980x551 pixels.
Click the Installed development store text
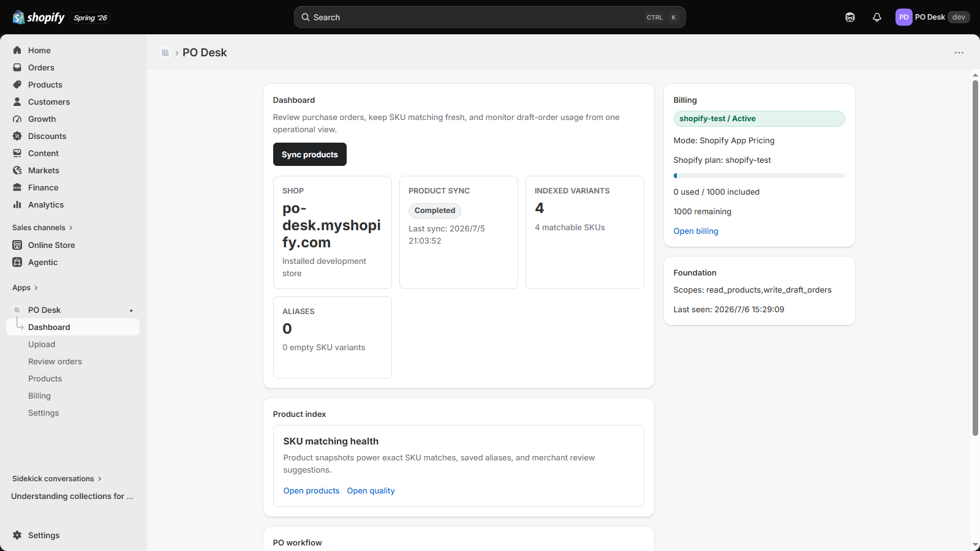coord(324,267)
